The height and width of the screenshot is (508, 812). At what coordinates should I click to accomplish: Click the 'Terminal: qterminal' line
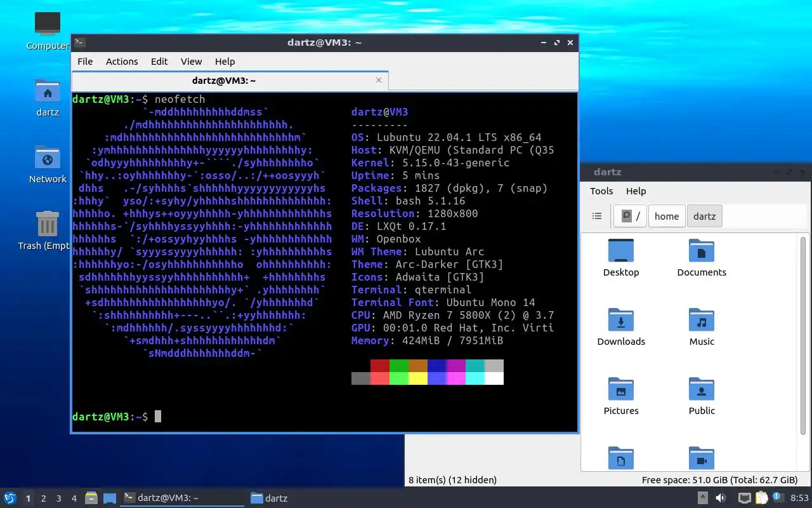(x=412, y=290)
